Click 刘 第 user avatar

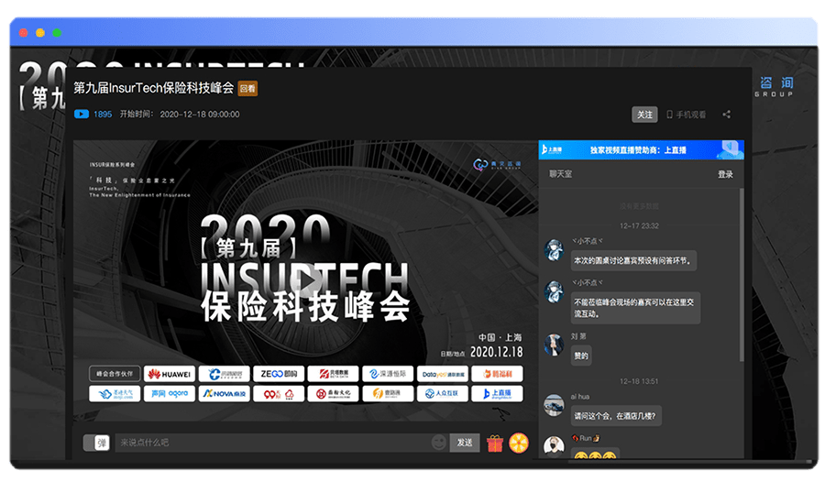(554, 345)
